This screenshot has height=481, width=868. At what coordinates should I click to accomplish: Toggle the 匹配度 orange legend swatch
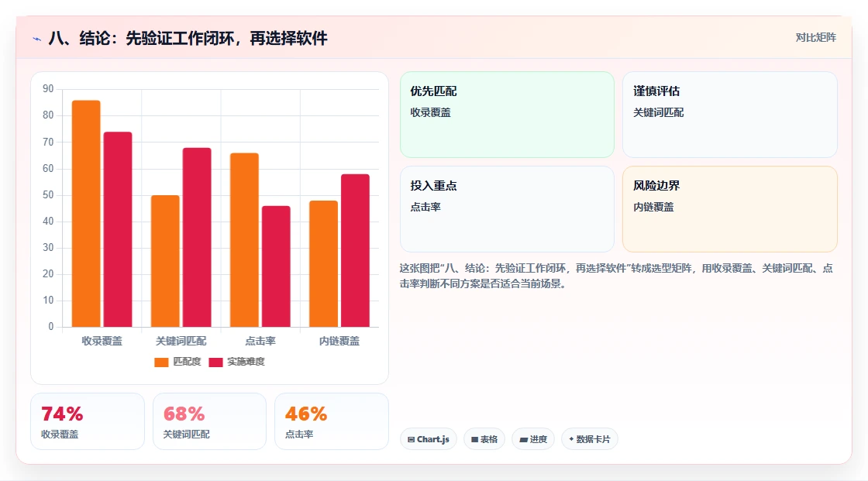click(161, 362)
